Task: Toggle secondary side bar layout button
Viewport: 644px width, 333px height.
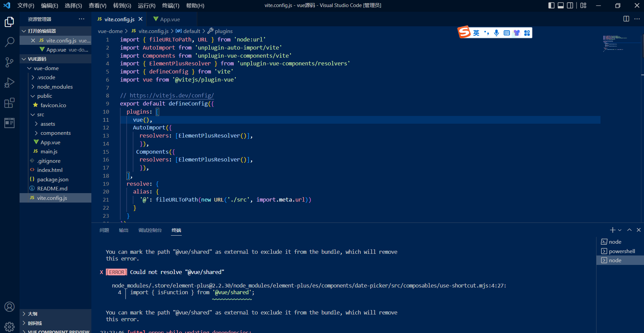Action: (570, 5)
